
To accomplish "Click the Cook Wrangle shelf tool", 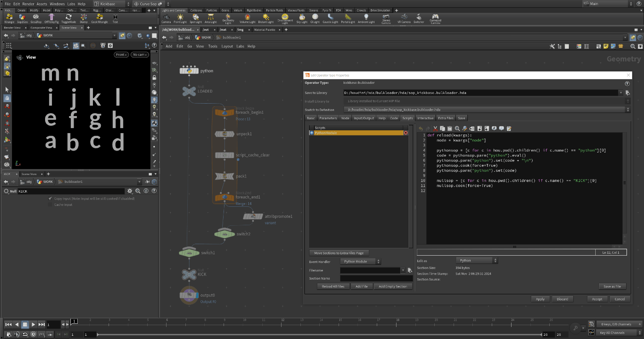I will pyautogui.click(x=100, y=18).
